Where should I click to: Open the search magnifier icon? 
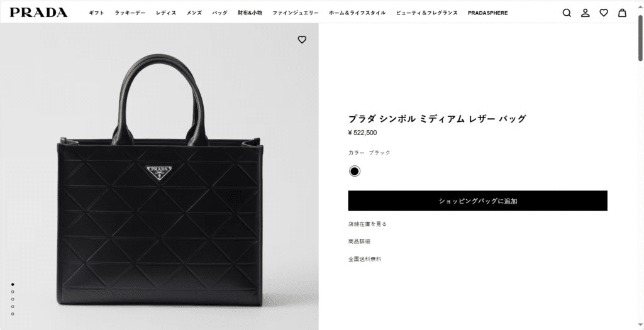click(567, 13)
